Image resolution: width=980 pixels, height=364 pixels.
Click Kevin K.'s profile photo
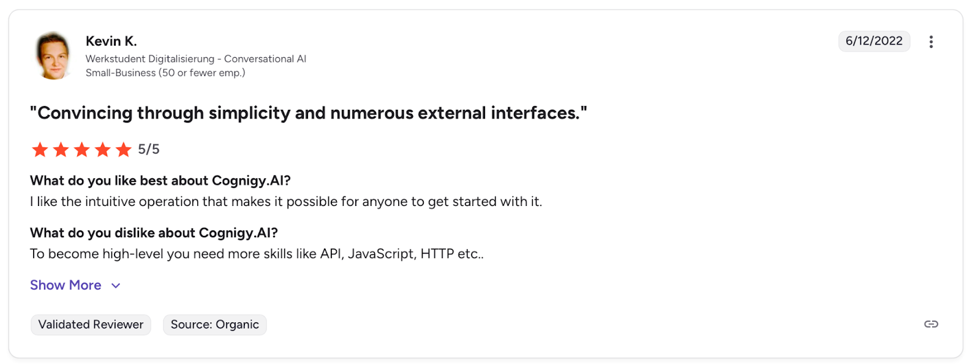pos(53,56)
